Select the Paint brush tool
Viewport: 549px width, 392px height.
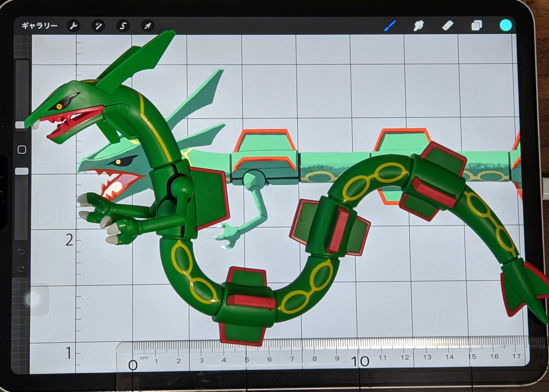click(x=390, y=26)
